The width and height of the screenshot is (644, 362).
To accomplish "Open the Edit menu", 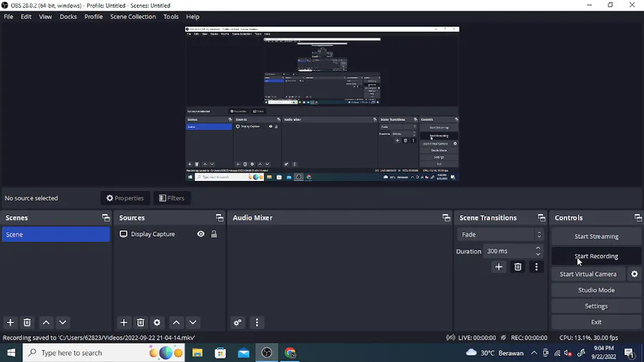I will [x=26, y=17].
